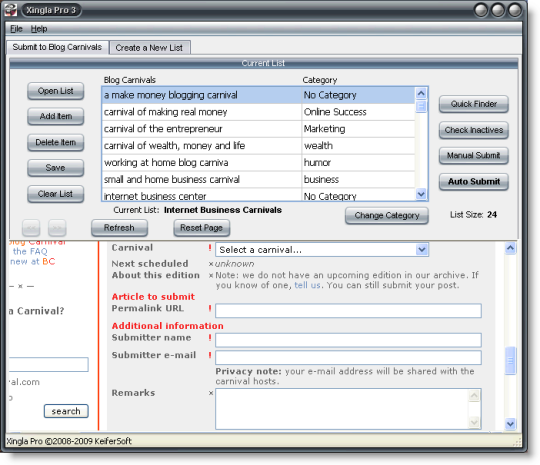
Task: Select 'carnival of the entrepreneur' row
Action: click(258, 129)
